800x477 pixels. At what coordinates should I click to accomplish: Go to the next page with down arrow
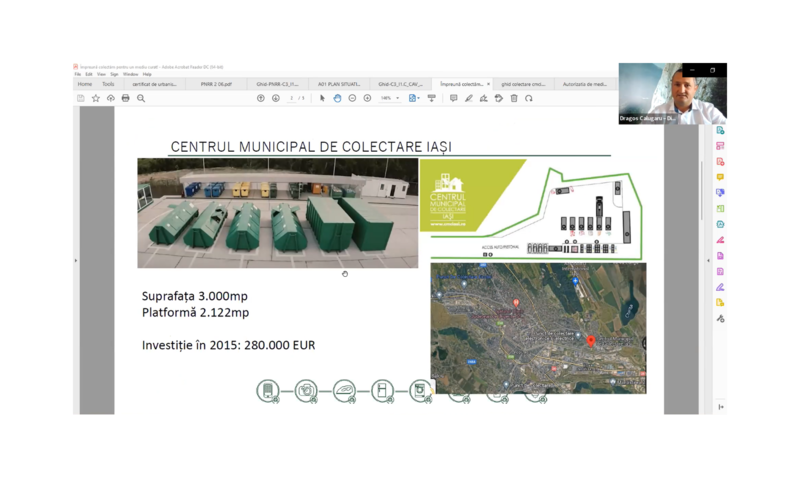tap(276, 98)
